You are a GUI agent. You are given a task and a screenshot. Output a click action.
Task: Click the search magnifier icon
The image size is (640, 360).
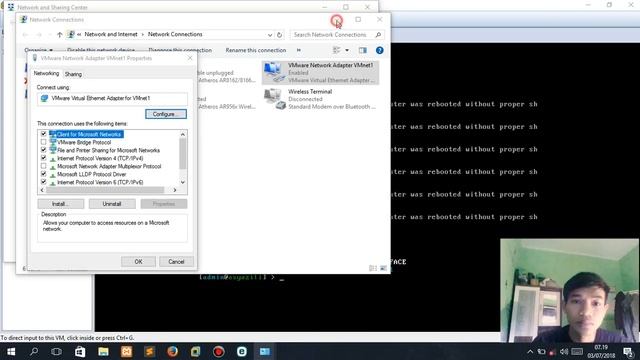(378, 35)
